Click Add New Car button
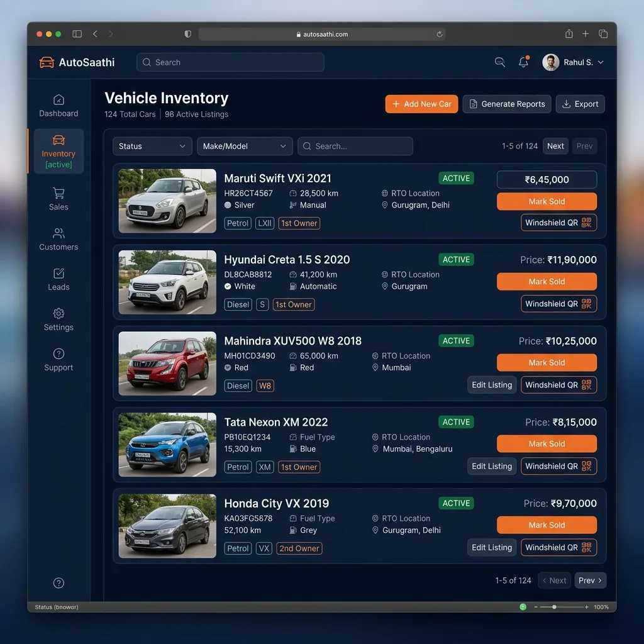Screen dimensions: 644x644 tap(421, 104)
